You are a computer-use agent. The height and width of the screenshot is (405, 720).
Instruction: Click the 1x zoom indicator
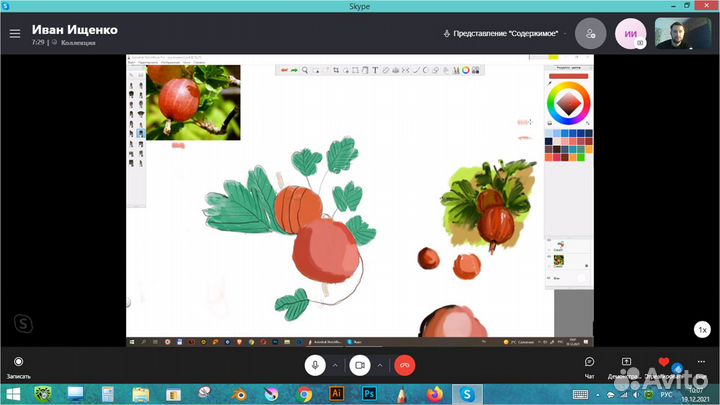point(702,329)
